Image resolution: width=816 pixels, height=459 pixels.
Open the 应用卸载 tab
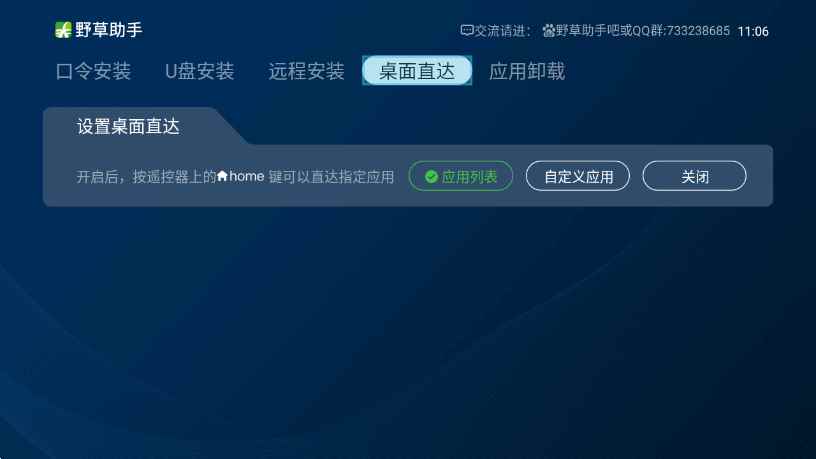[x=527, y=71]
